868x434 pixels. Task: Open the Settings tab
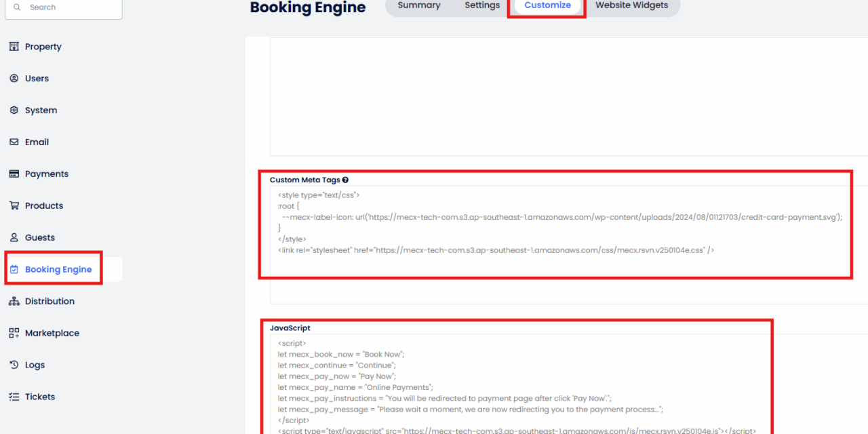coord(481,5)
